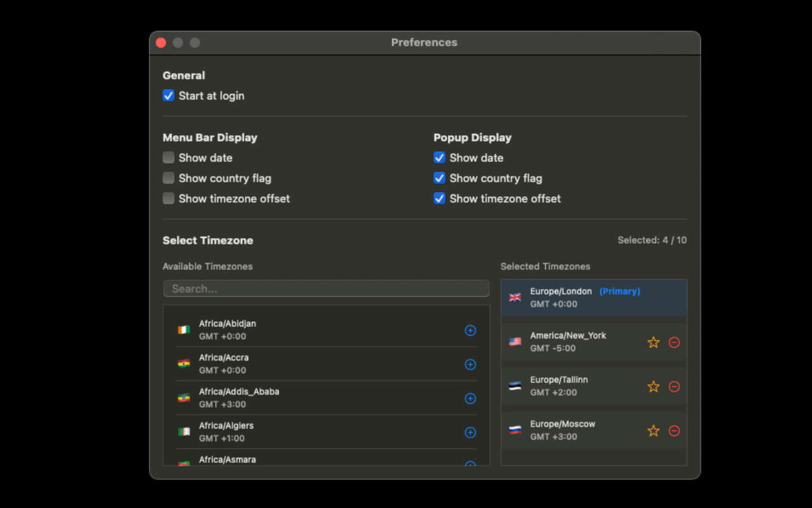The image size is (812, 508).
Task: Set America/New_York as primary via star icon
Action: coord(653,342)
